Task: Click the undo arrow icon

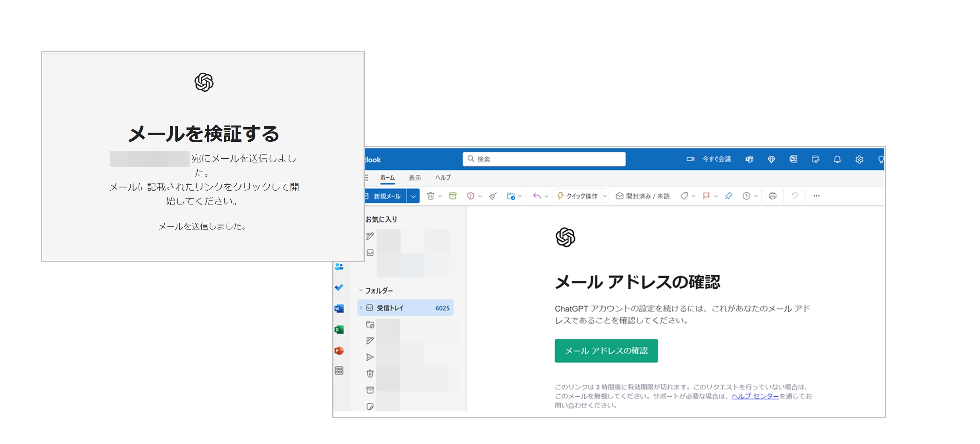Action: pos(795,196)
